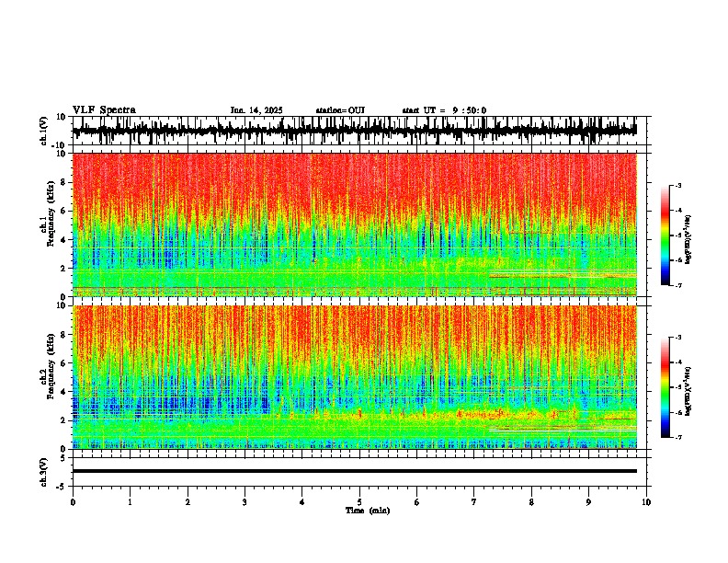The height and width of the screenshot is (563, 728).
Task: Click the 4 kHz tick on ch.2 axis
Action: 63,392
